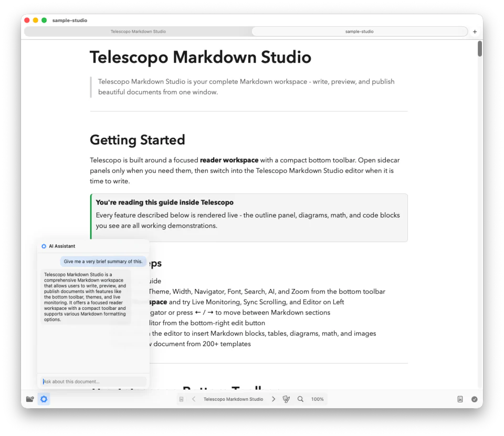This screenshot has height=436, width=504.
Task: Click 'You're reading this guide inside Telescopo' callout title
Action: point(164,202)
